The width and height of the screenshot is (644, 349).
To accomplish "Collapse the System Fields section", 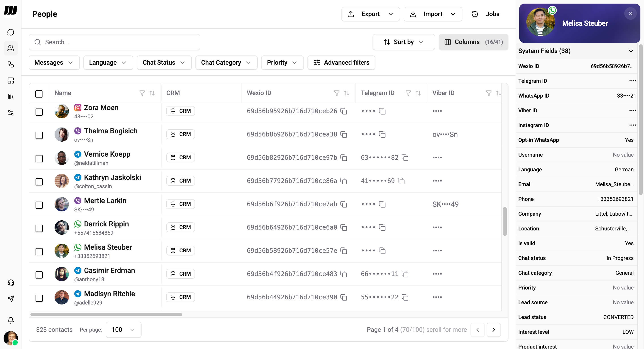I will [x=631, y=51].
